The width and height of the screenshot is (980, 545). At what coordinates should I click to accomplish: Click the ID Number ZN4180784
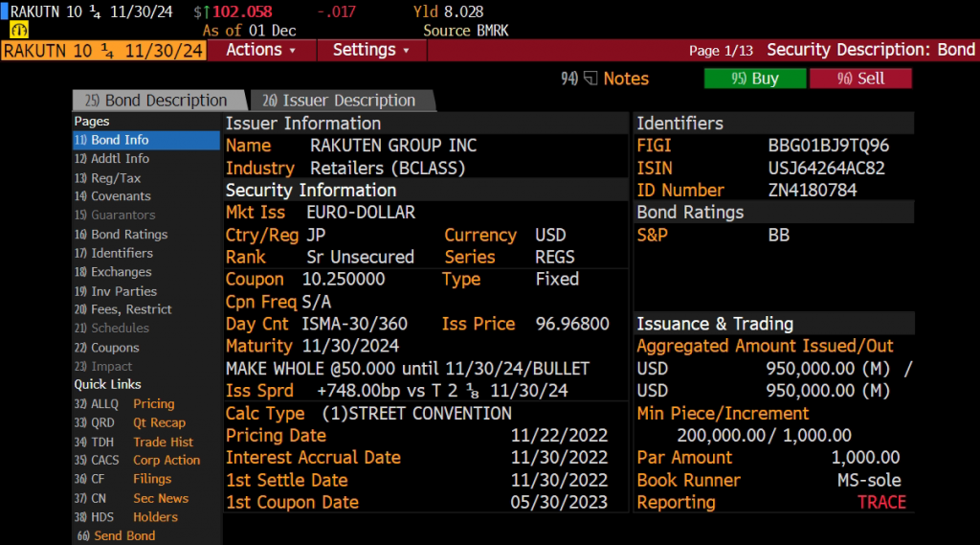point(812,191)
